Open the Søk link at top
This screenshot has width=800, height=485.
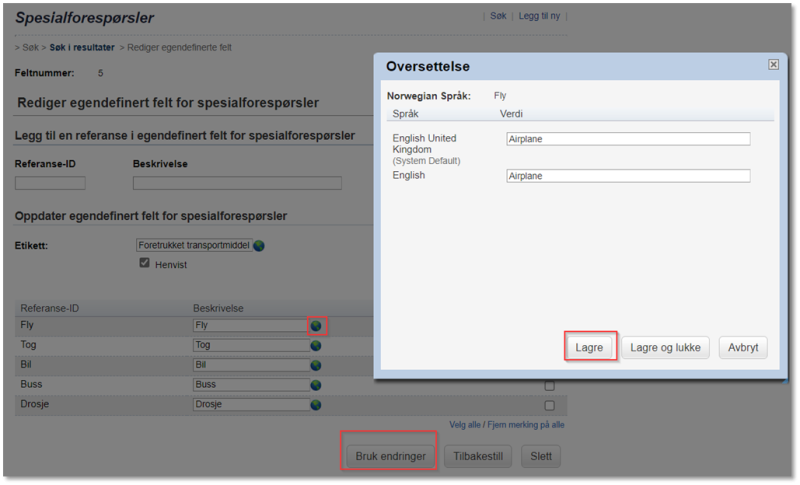coord(498,16)
